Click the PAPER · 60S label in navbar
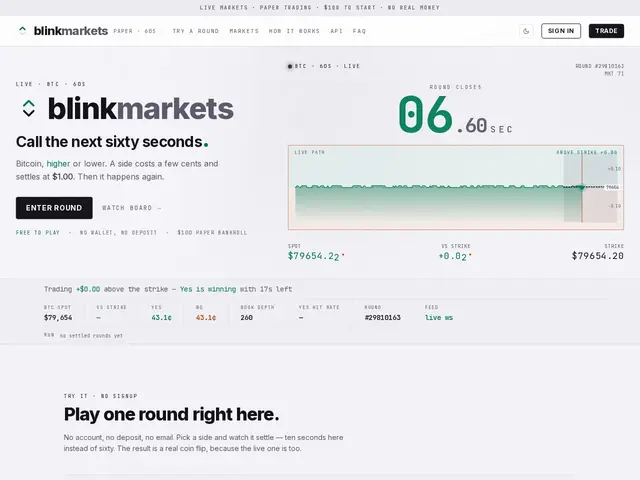The height and width of the screenshot is (480, 640). click(135, 31)
